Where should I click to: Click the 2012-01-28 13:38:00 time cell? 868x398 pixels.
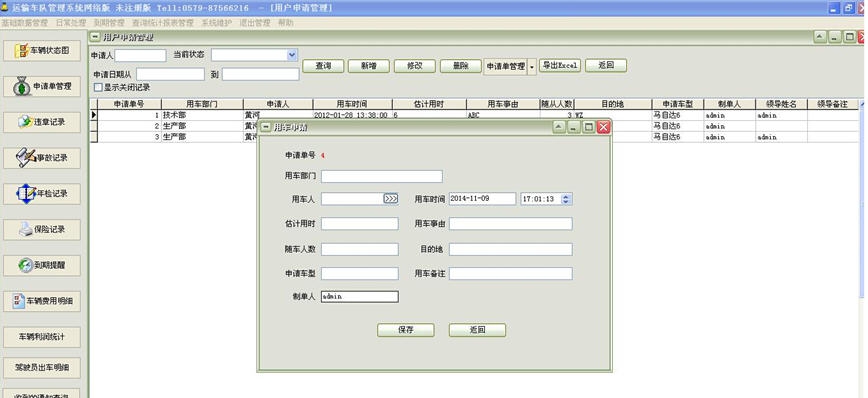point(352,115)
